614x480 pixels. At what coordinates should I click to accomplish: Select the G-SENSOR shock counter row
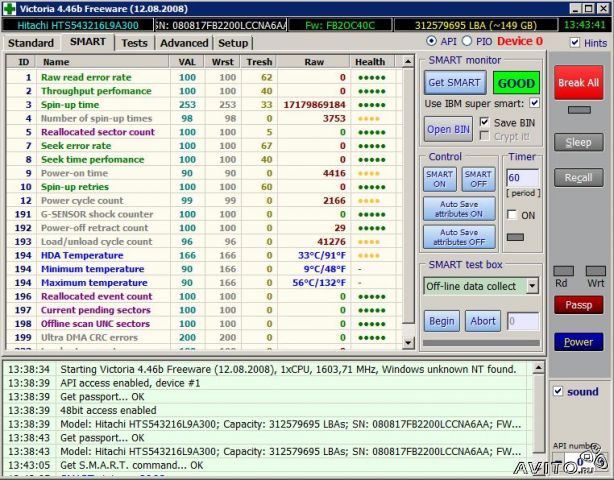204,214
